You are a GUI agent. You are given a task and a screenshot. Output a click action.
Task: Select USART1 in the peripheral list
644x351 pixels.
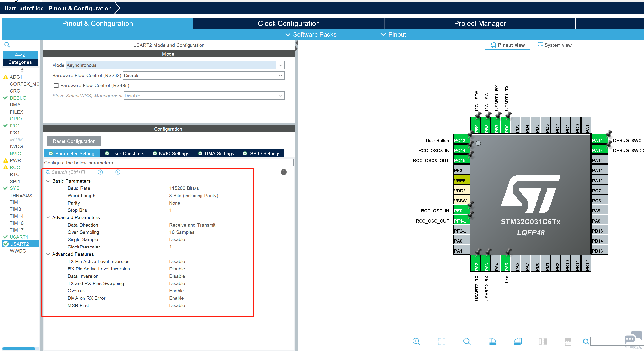coord(19,237)
